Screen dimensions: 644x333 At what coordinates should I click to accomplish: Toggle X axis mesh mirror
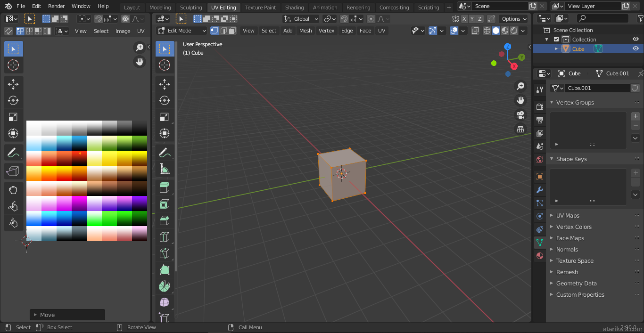click(x=464, y=19)
